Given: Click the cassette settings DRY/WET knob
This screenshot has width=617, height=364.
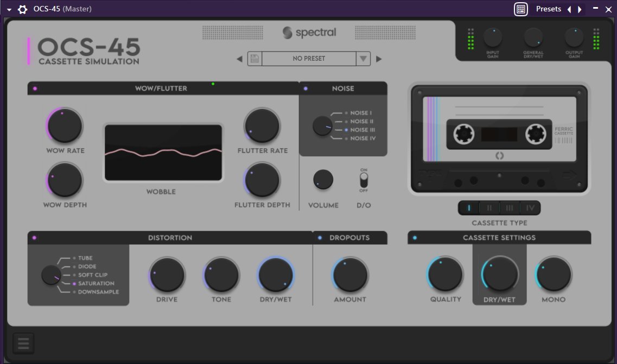Looking at the screenshot, I should 499,274.
